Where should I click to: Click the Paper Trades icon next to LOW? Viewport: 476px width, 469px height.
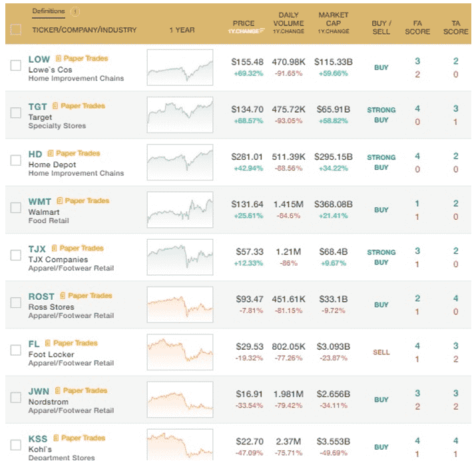coord(59,59)
